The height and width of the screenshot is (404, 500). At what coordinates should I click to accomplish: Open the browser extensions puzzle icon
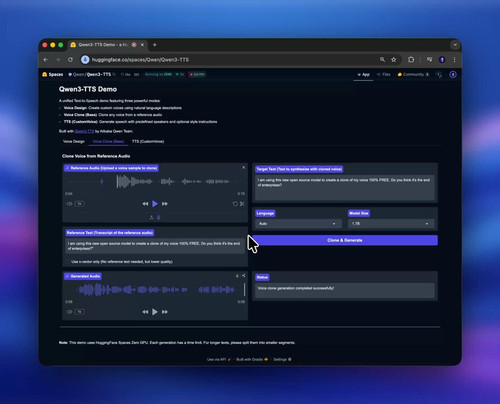click(x=411, y=60)
